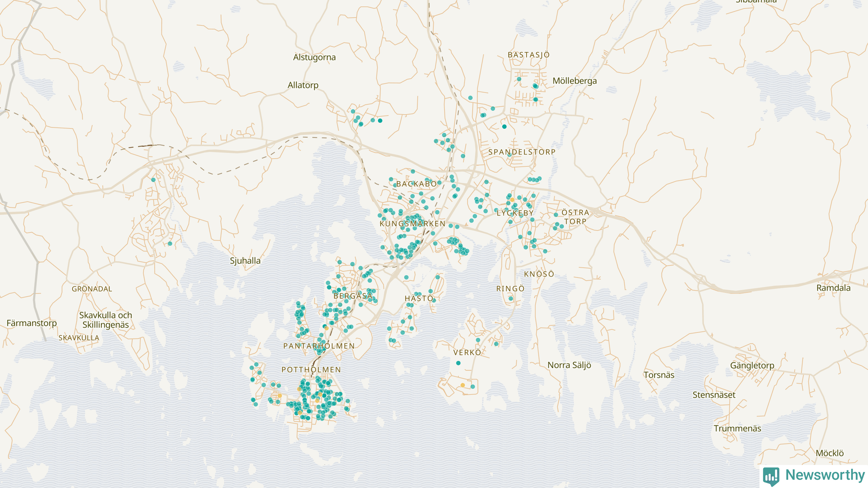Click the lone teal marker farthest west on map
Image resolution: width=868 pixels, height=488 pixels.
(153, 180)
